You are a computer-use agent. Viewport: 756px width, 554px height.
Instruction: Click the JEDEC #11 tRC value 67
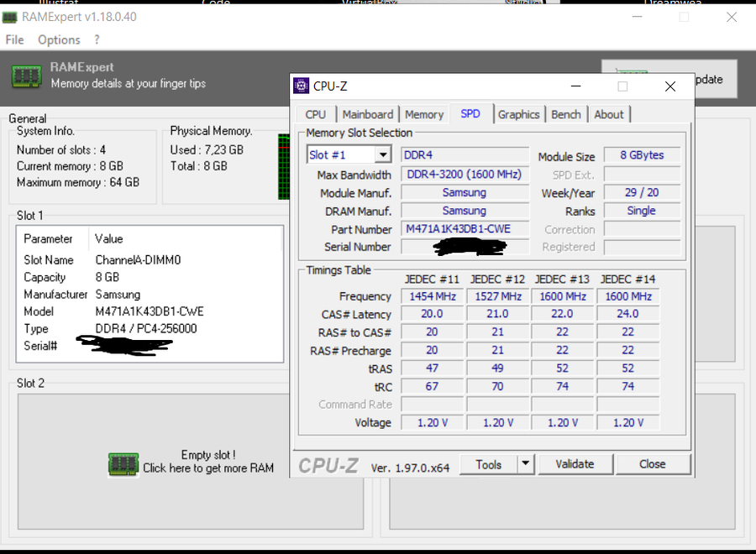[433, 386]
